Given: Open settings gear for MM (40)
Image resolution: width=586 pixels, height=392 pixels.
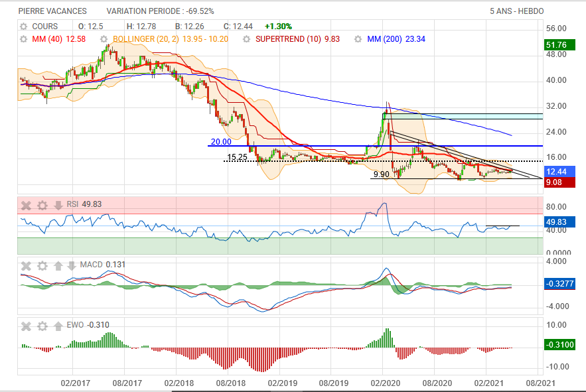Looking at the screenshot, I should click(x=23, y=39).
